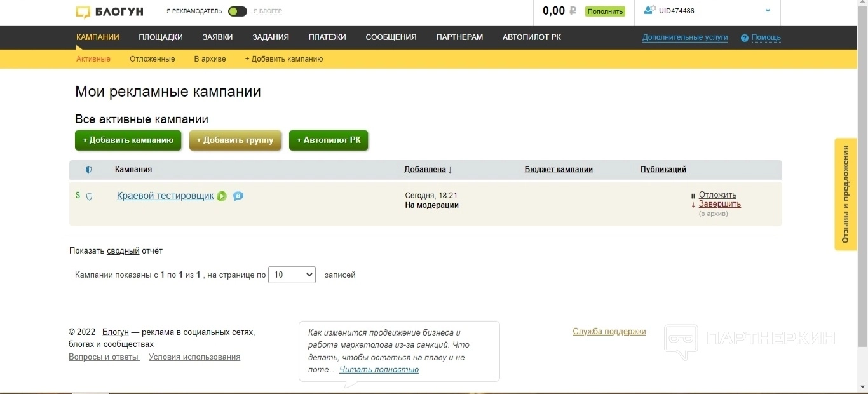This screenshot has width=868, height=394.
Task: Open the records-per-page dropdown showing 10
Action: click(x=292, y=275)
